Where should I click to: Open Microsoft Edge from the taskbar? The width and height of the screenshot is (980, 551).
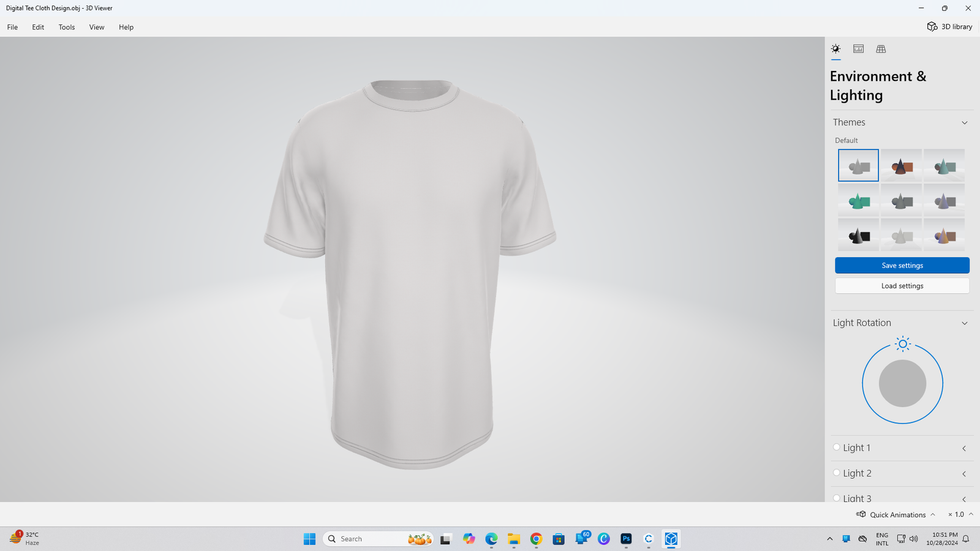[x=491, y=539]
